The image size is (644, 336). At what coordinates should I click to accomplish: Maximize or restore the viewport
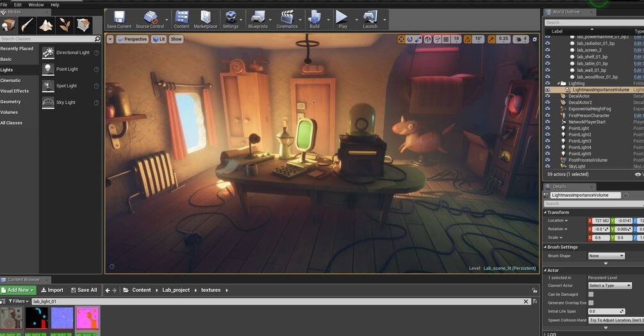tap(535, 39)
